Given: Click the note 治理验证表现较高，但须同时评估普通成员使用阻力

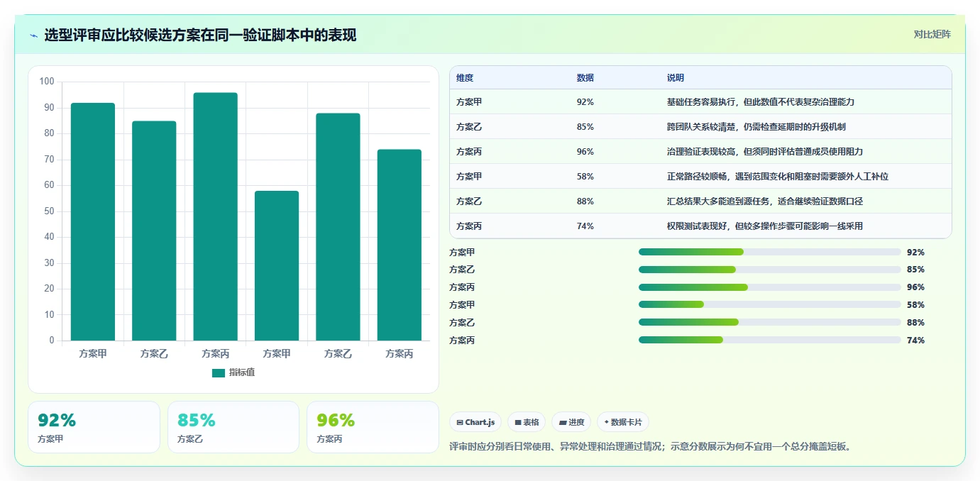Looking at the screenshot, I should (765, 152).
